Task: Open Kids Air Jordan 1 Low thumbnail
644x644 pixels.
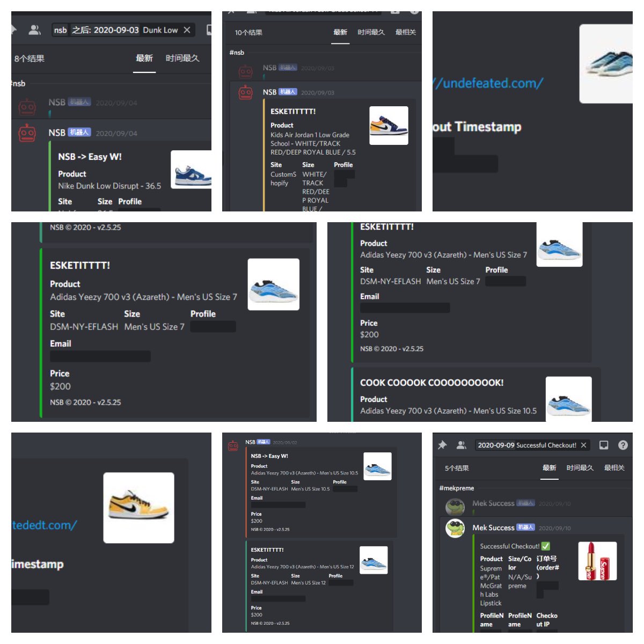Action: pyautogui.click(x=389, y=126)
